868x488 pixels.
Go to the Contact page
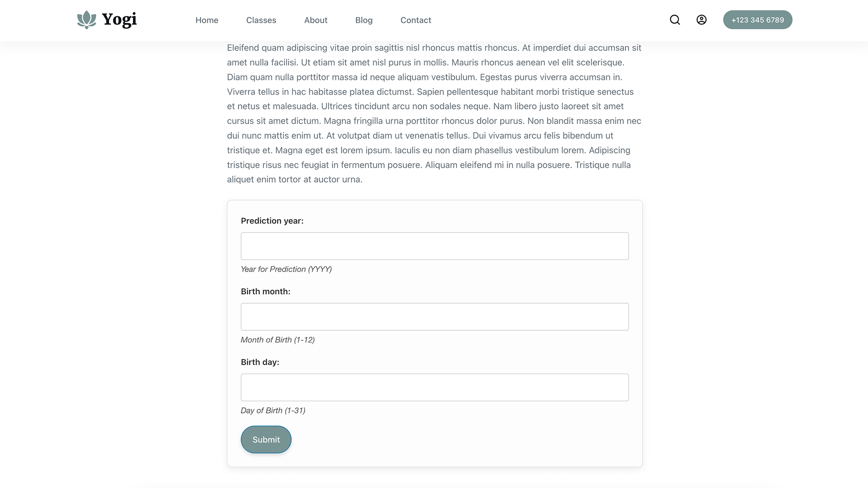point(415,20)
